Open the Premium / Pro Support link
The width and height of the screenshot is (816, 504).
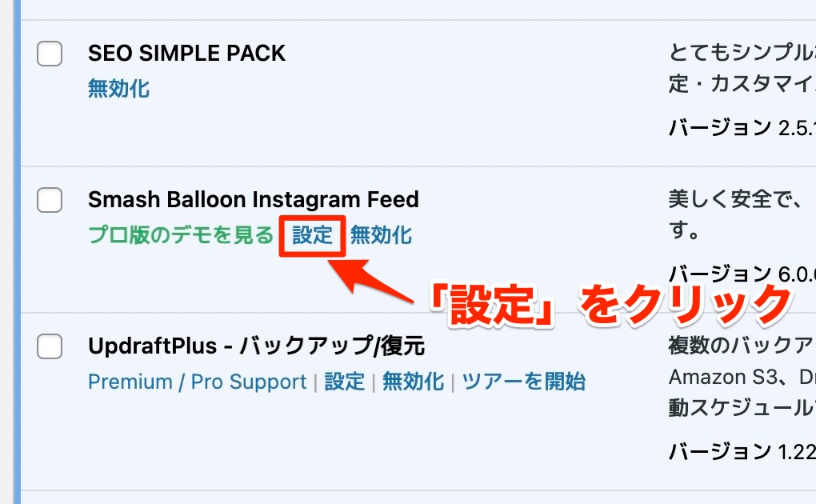[x=198, y=382]
